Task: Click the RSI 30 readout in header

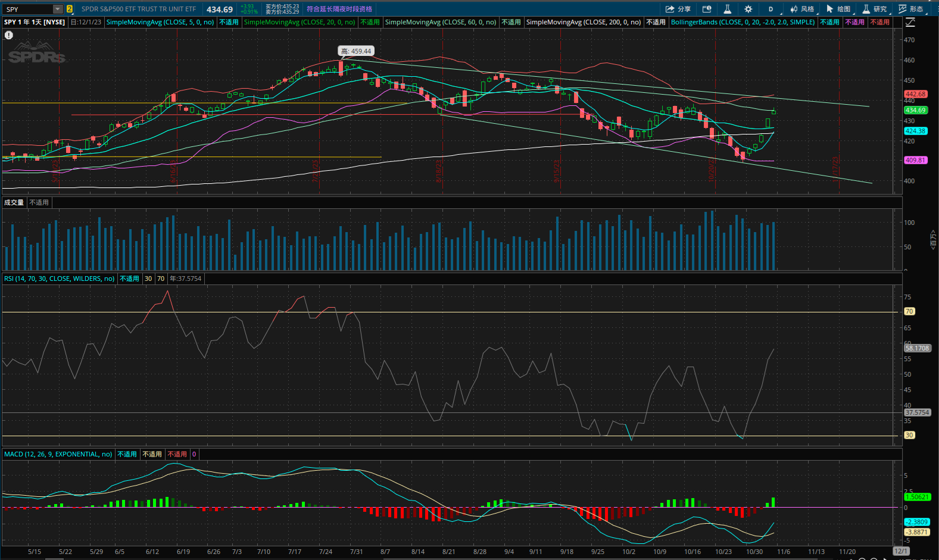Action: click(148, 279)
